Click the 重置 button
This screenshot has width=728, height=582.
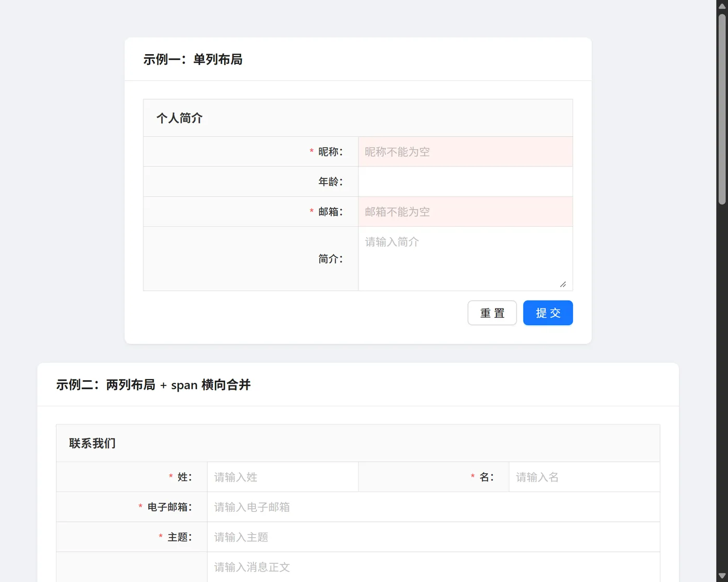(492, 313)
